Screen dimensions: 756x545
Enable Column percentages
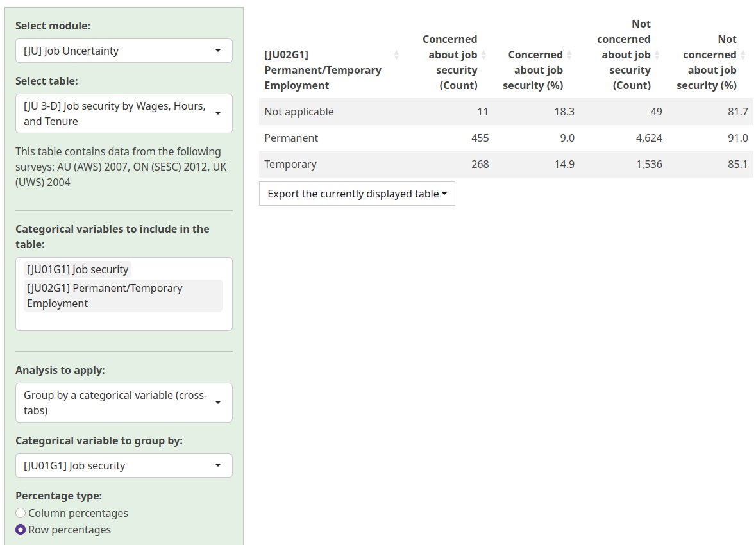tap(20, 513)
